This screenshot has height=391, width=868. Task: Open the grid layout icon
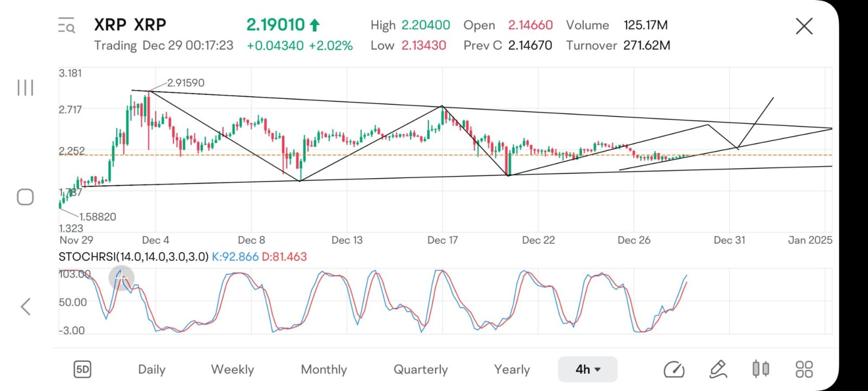coord(804,369)
